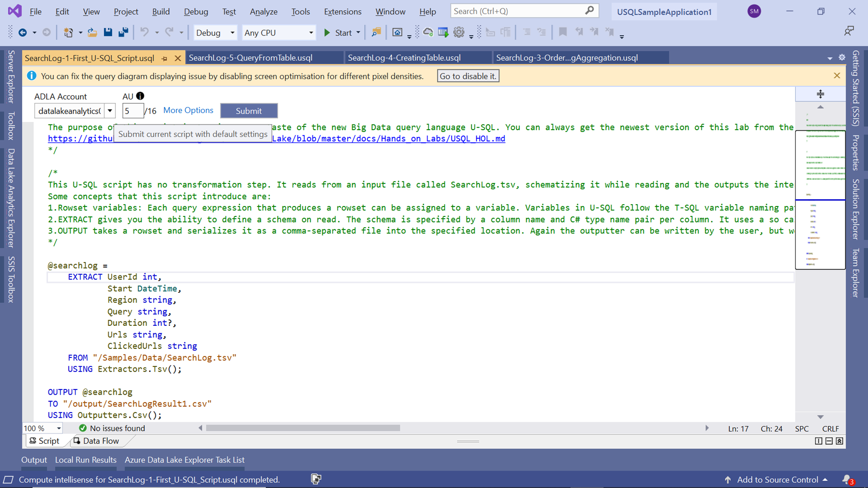Viewport: 868px width, 488px height.
Task: Click the Navigate Backward arrow icon
Action: tap(23, 33)
